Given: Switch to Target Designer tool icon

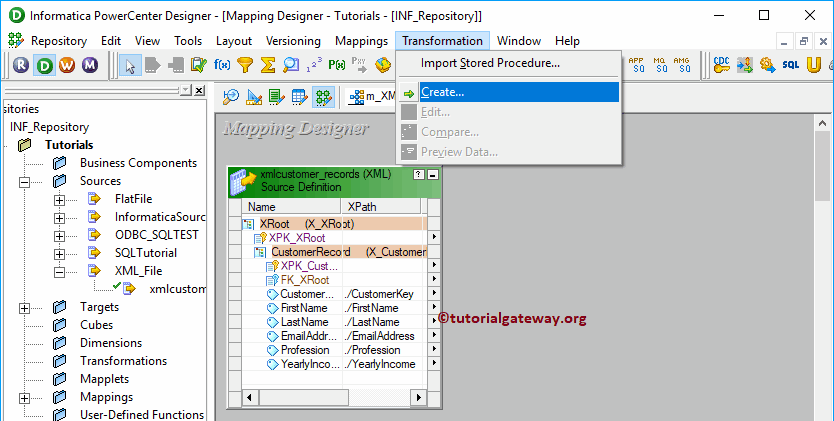Looking at the screenshot, I should [x=254, y=97].
